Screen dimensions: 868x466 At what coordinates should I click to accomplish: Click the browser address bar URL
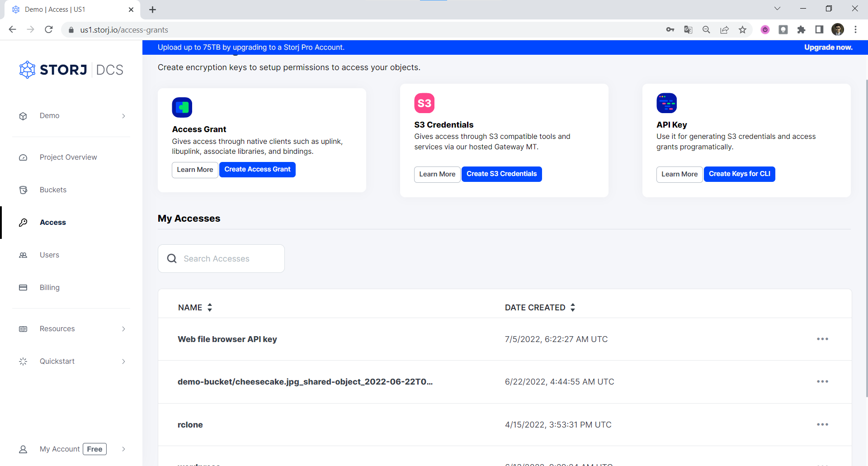pos(124,30)
